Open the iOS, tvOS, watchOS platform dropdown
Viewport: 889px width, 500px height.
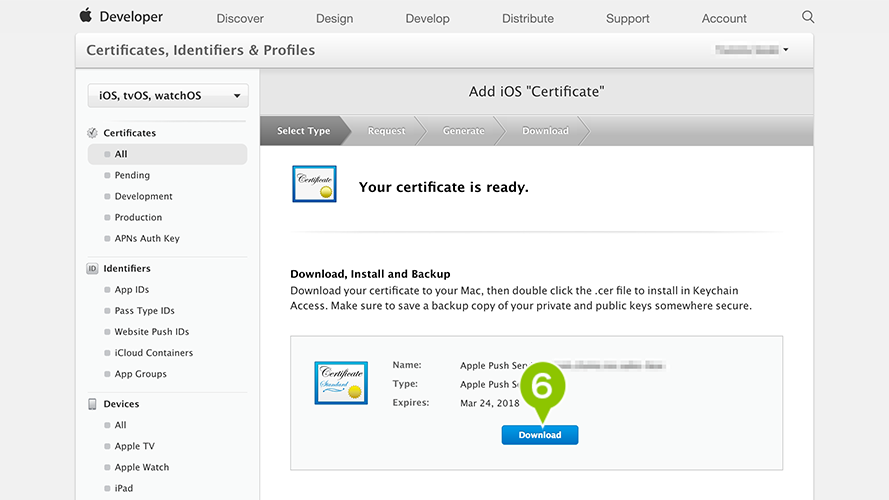(168, 95)
